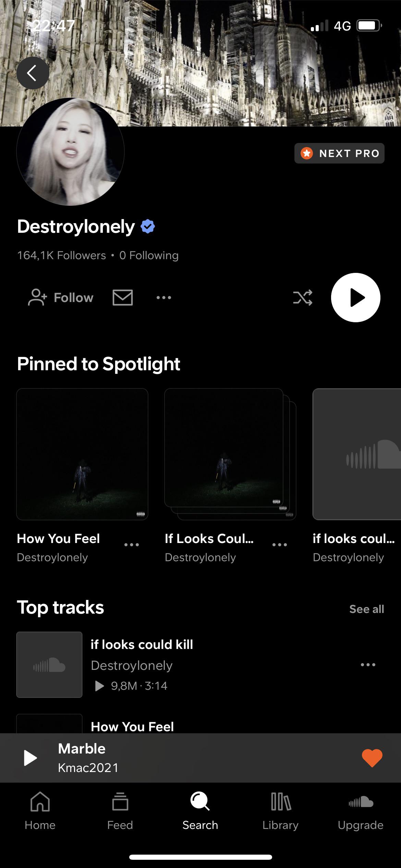Tap the Next Pro badge
Viewport: 401px width, 868px height.
tap(339, 153)
